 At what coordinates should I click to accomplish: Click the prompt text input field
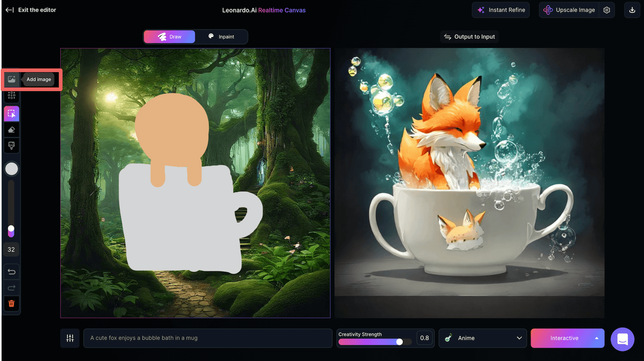click(208, 338)
